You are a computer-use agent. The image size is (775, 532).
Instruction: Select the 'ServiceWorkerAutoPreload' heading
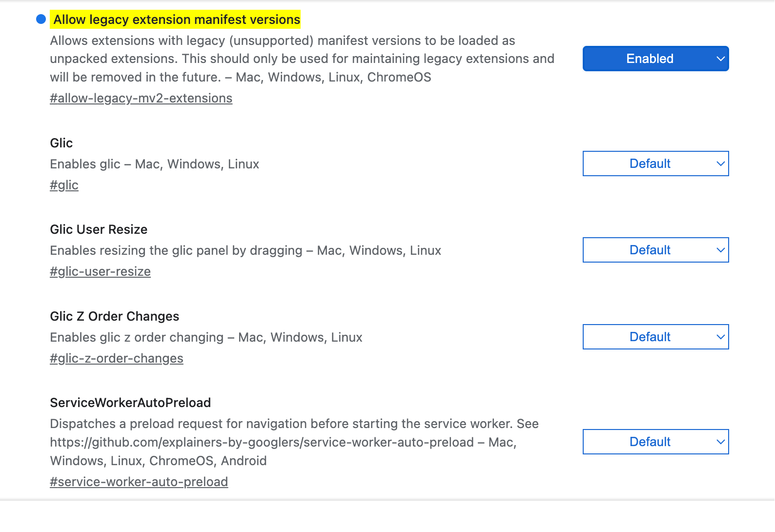pos(130,403)
